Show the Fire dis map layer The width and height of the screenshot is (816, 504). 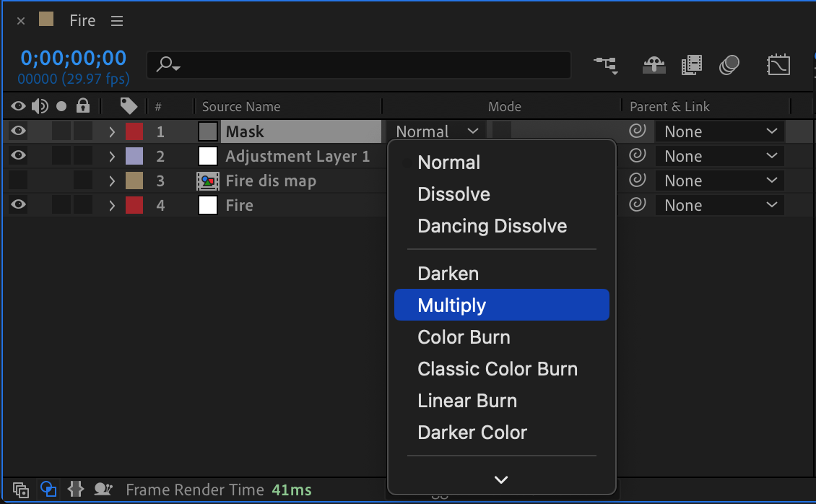pyautogui.click(x=18, y=181)
